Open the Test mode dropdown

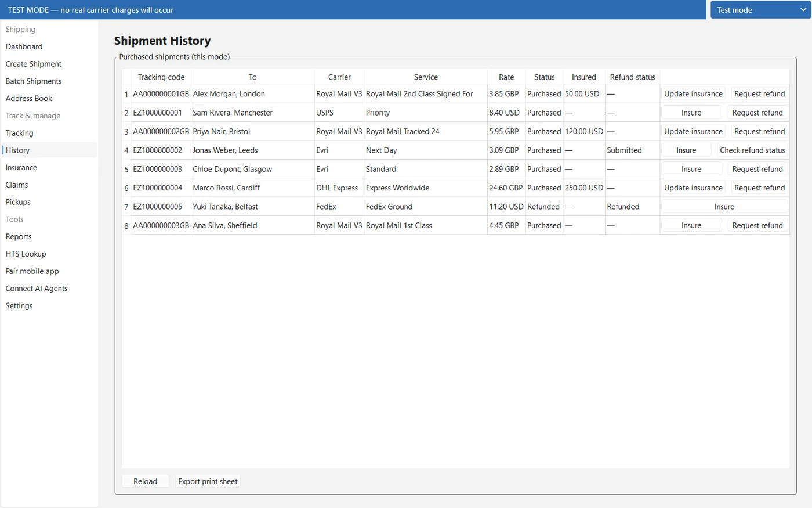[760, 10]
